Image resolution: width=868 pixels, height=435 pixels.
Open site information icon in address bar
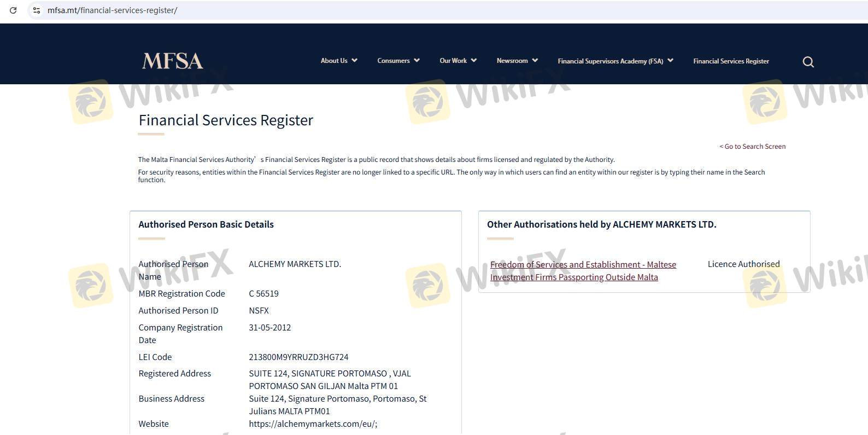pyautogui.click(x=37, y=10)
